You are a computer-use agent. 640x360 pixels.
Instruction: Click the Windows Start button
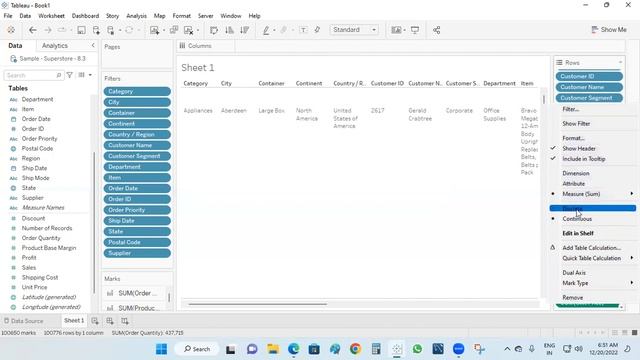pyautogui.click(x=161, y=349)
